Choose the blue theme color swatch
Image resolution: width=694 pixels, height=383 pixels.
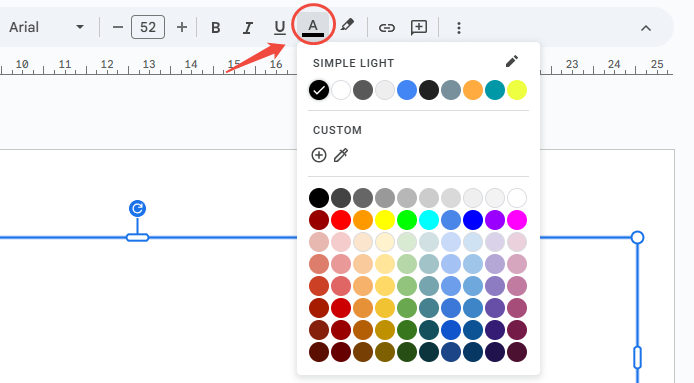(x=407, y=90)
